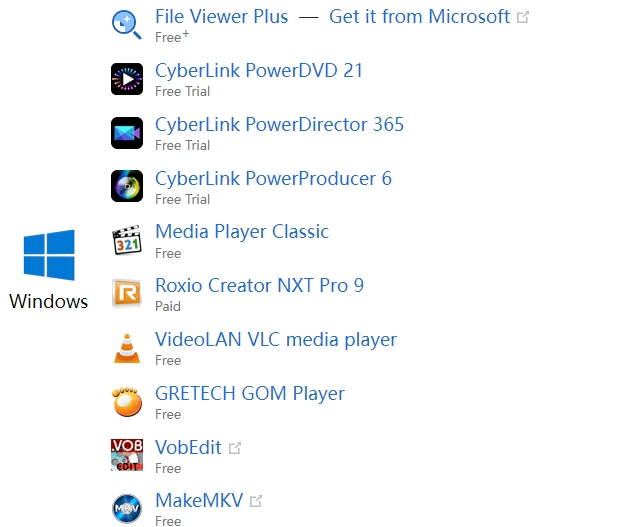The image size is (642, 527).
Task: Open the CyberLink PowerDirector 365 link
Action: [280, 124]
